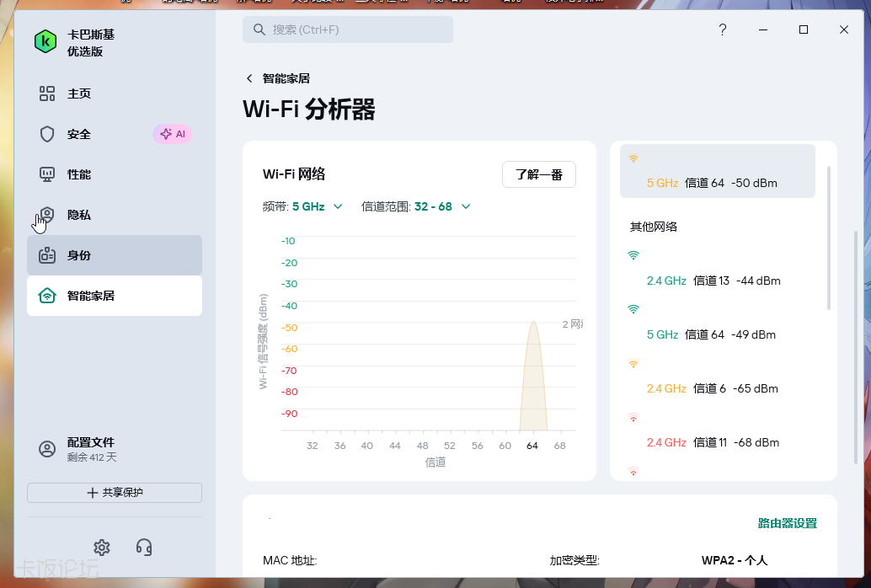
Task: Open the 主页 home page via its icon
Action: tap(47, 94)
